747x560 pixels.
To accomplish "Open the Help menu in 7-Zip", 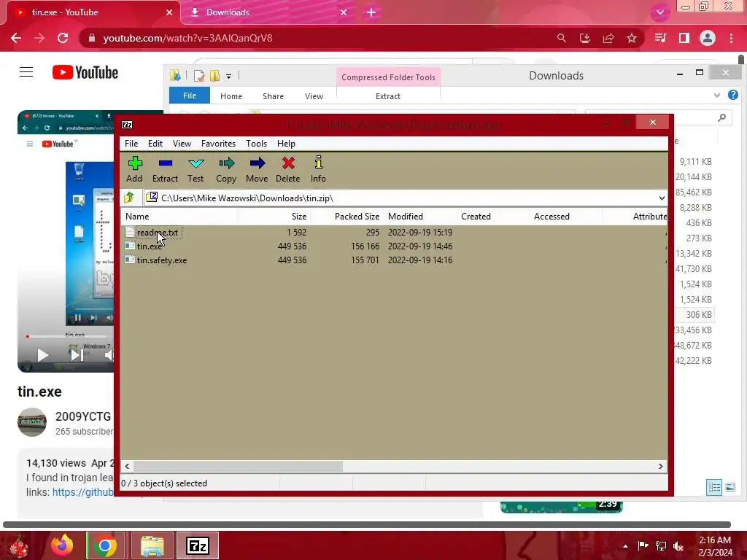I will pos(286,144).
